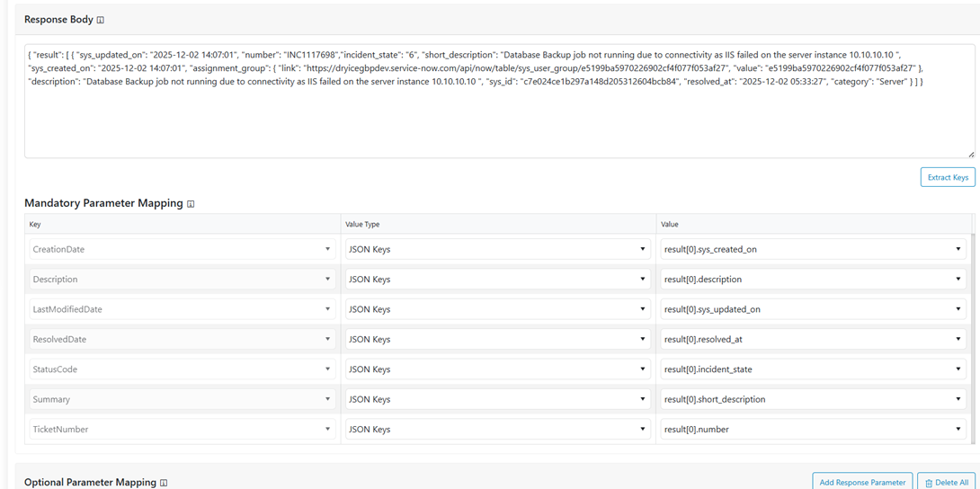980x489 pixels.
Task: Click the Add Response Parameter button
Action: pyautogui.click(x=861, y=482)
